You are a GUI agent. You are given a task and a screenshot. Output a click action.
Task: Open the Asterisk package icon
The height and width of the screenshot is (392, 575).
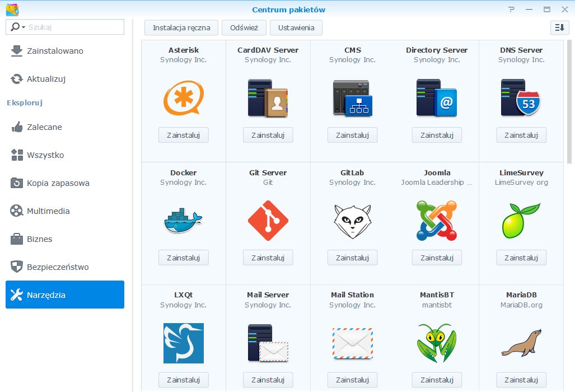pyautogui.click(x=183, y=98)
